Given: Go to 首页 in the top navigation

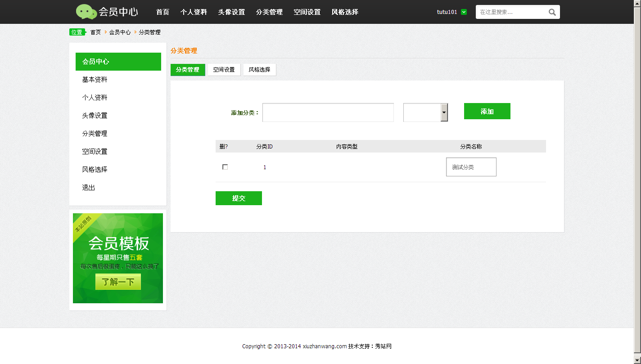Looking at the screenshot, I should [163, 12].
